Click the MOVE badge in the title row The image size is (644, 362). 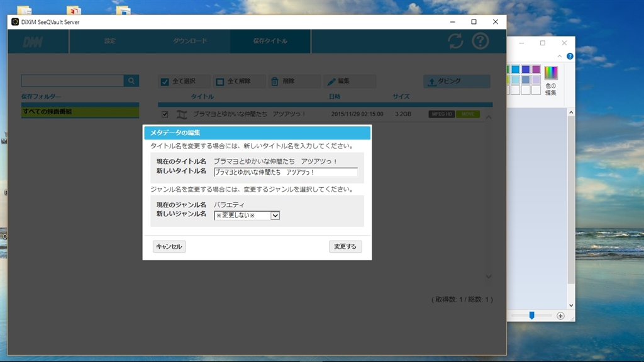click(468, 114)
